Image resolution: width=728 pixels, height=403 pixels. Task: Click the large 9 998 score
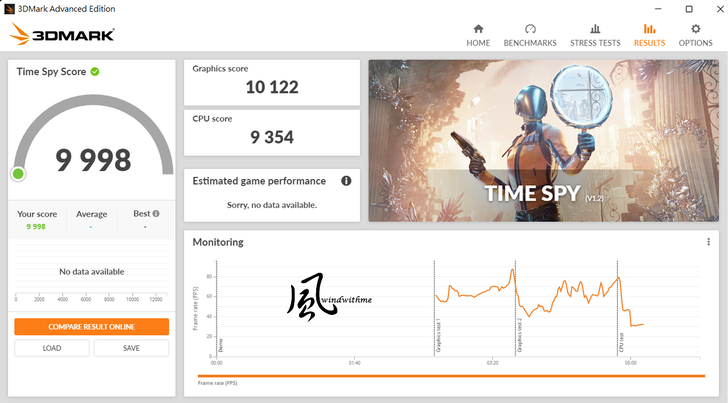[93, 160]
